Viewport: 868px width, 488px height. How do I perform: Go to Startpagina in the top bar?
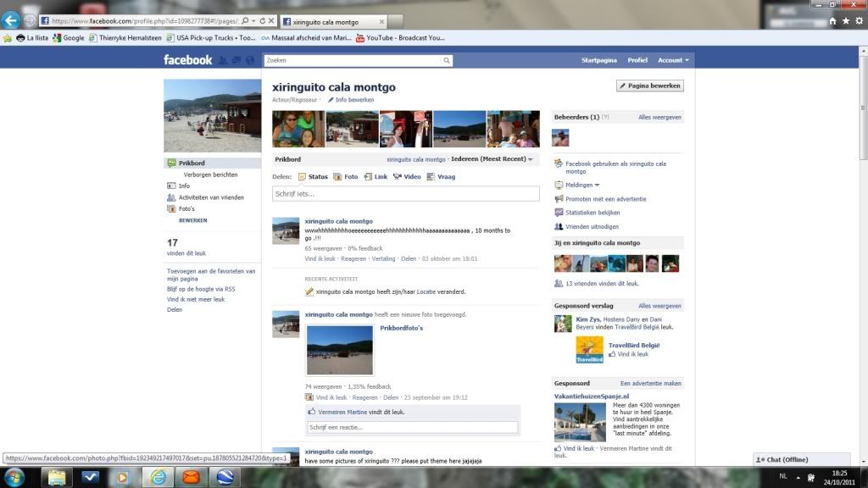coord(599,60)
